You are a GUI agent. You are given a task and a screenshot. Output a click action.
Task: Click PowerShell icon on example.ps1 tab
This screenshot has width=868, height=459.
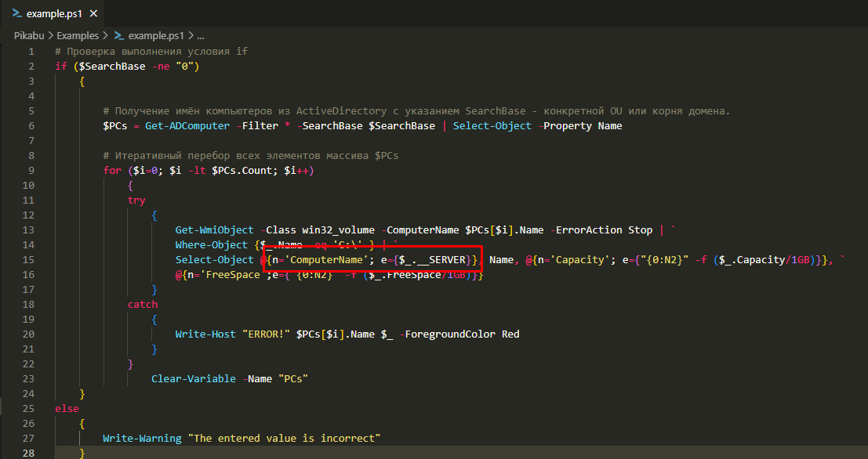tap(17, 13)
